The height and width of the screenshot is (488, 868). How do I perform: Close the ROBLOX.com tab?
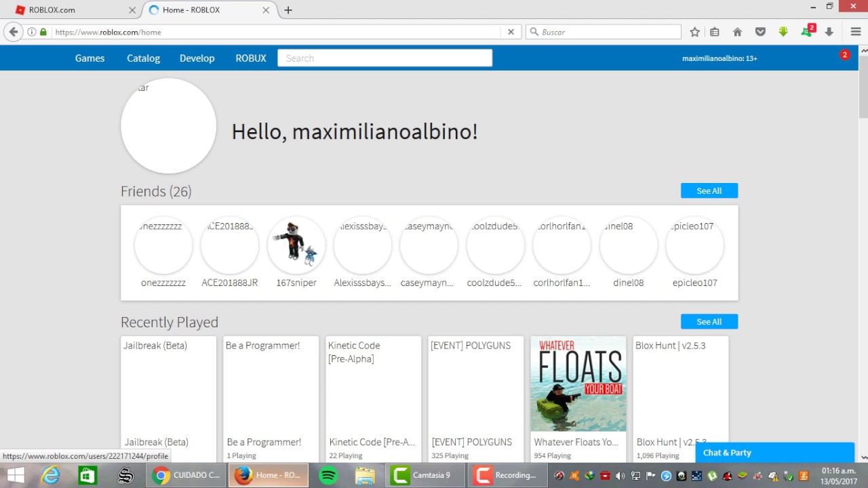[x=132, y=10]
